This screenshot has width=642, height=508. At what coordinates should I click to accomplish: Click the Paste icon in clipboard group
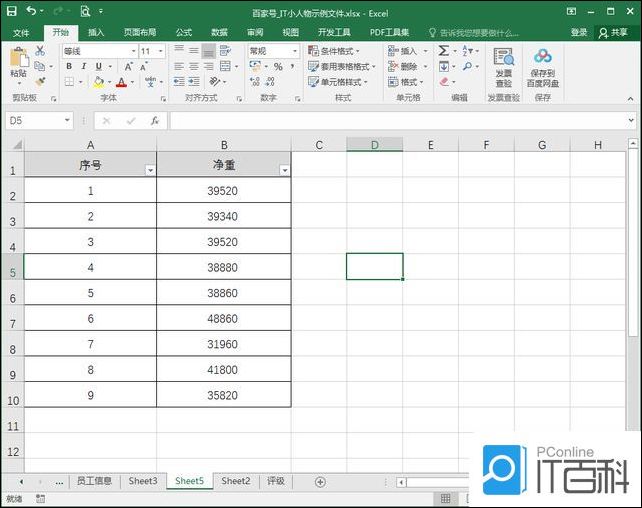coord(18,60)
